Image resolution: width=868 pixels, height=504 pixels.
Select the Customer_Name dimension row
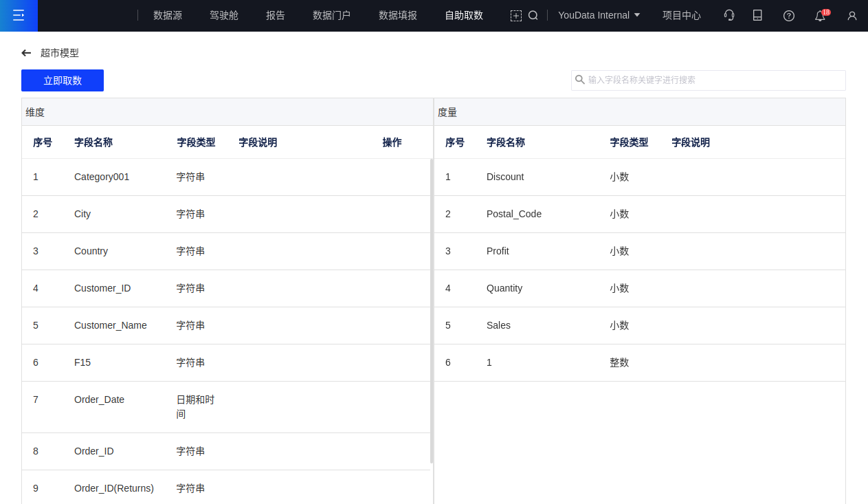(x=110, y=325)
